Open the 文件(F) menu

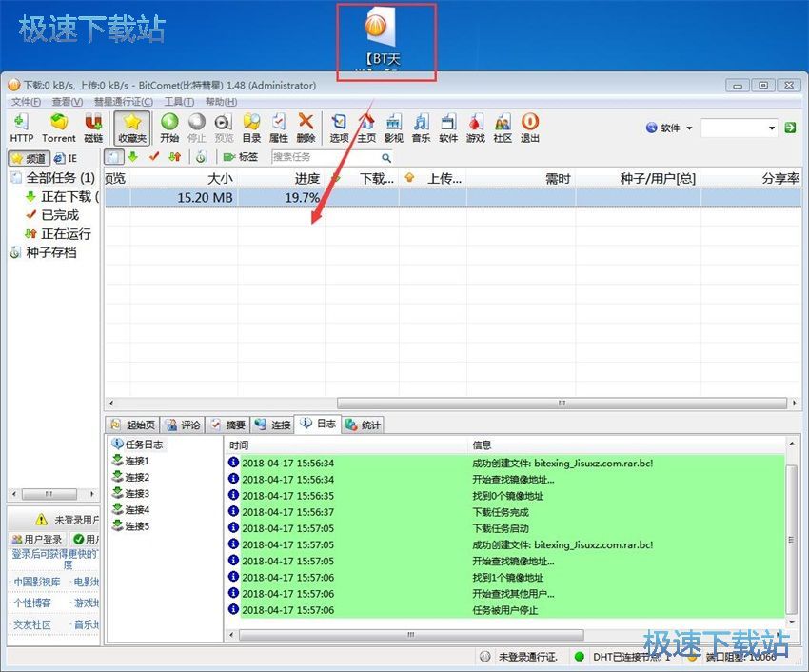(x=26, y=102)
